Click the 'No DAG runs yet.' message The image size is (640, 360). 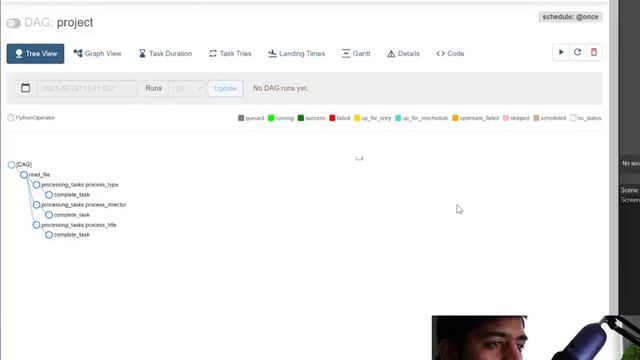click(280, 88)
